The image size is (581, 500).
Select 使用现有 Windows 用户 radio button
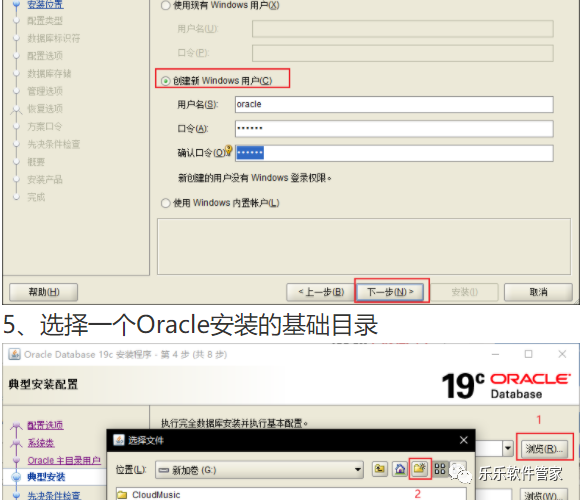click(166, 5)
